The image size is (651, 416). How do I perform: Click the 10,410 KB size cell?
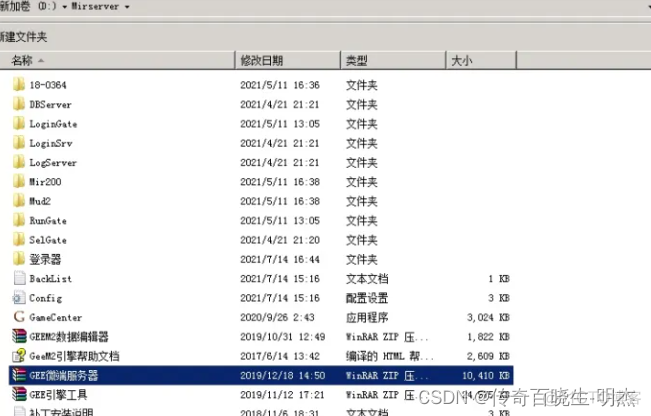tap(486, 375)
